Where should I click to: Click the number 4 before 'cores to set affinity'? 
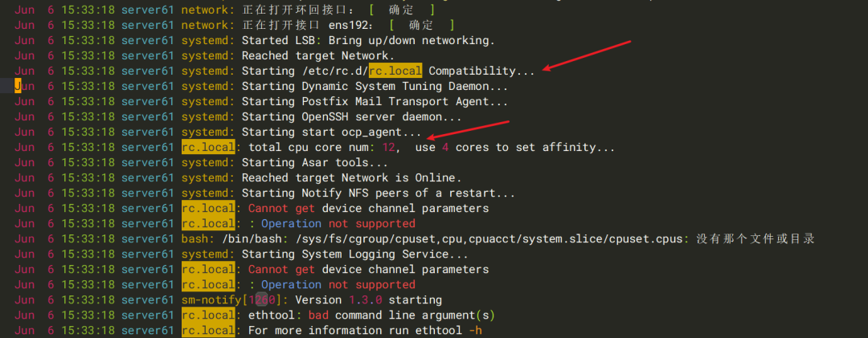[x=445, y=148]
